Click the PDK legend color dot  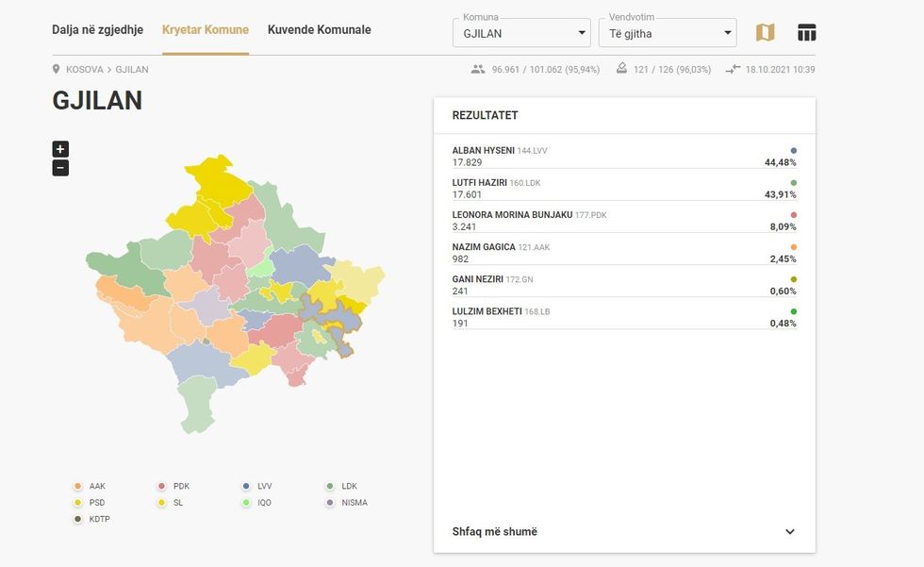pyautogui.click(x=162, y=487)
